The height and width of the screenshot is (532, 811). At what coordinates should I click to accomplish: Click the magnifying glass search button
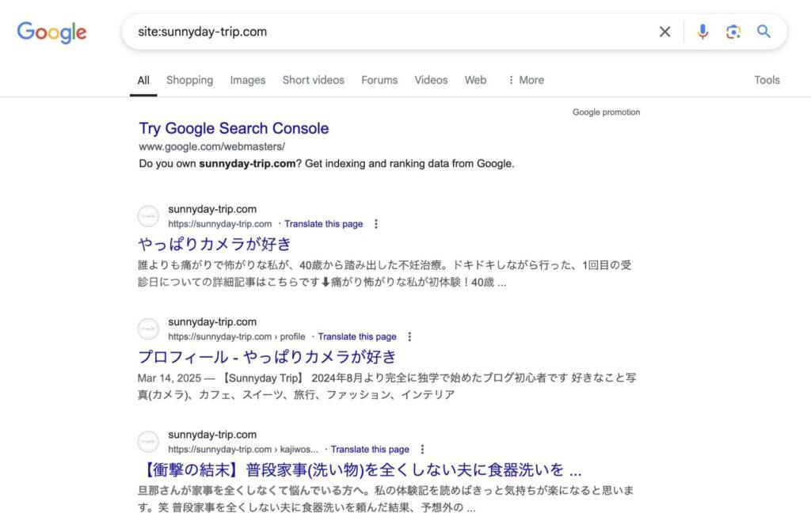tap(763, 32)
